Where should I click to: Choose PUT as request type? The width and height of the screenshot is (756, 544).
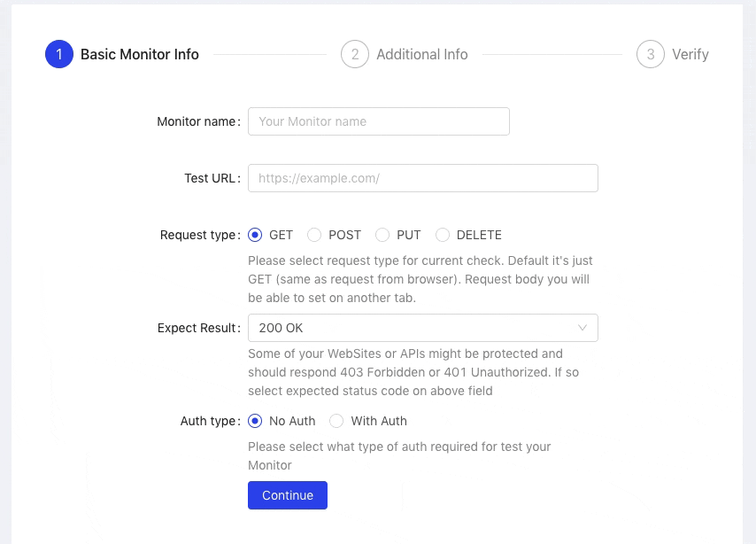[x=382, y=235]
